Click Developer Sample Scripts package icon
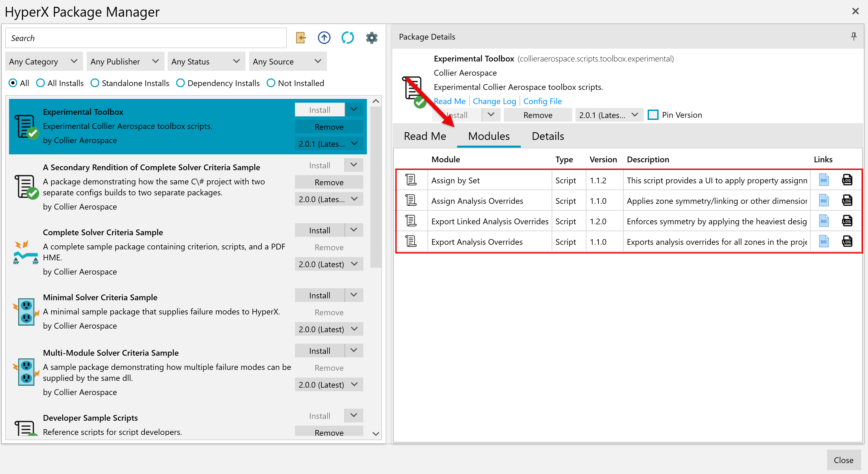Image resolution: width=868 pixels, height=474 pixels. (x=26, y=428)
